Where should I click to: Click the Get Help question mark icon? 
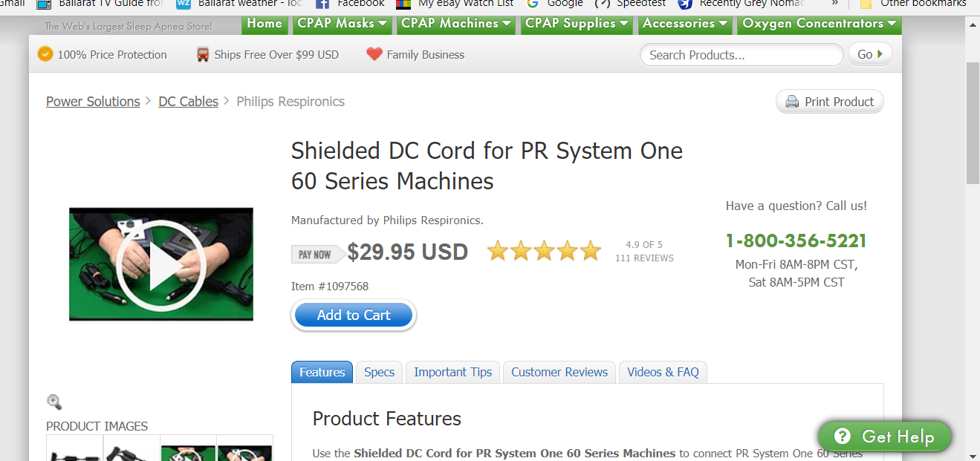pyautogui.click(x=842, y=437)
